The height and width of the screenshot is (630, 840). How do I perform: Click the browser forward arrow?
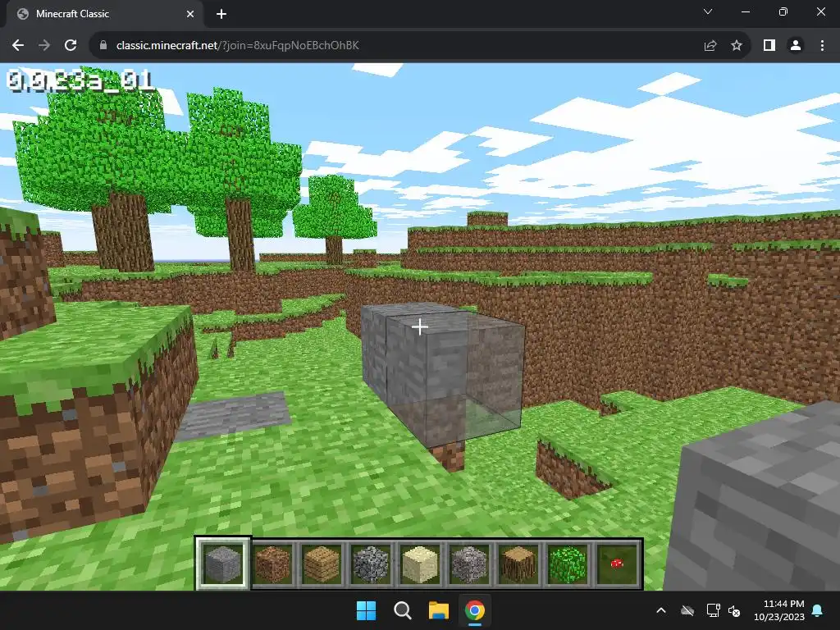[44, 46]
